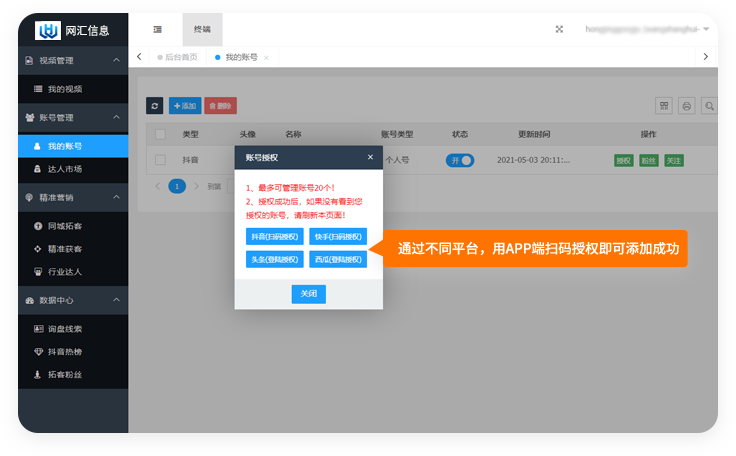Open the column filter grid icon

[663, 105]
